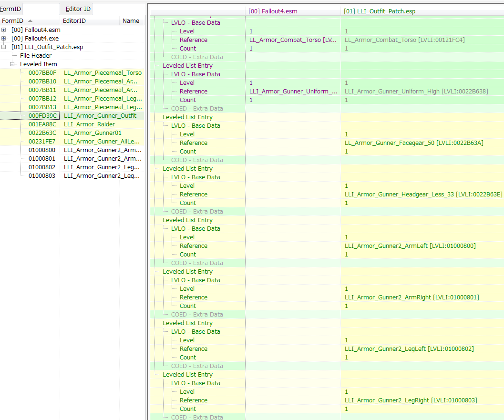Select the File Header entry
This screenshot has width=504, height=420.
(36, 56)
